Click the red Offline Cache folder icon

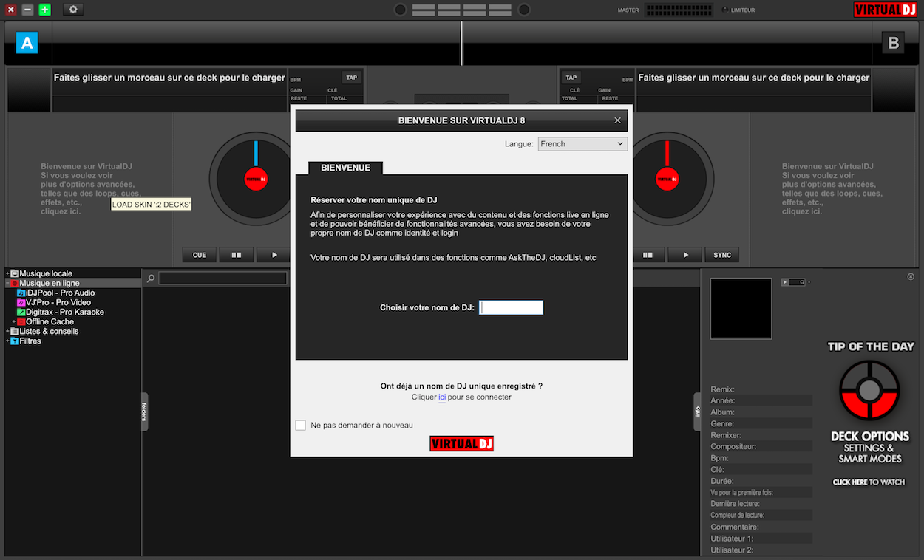[x=21, y=321]
